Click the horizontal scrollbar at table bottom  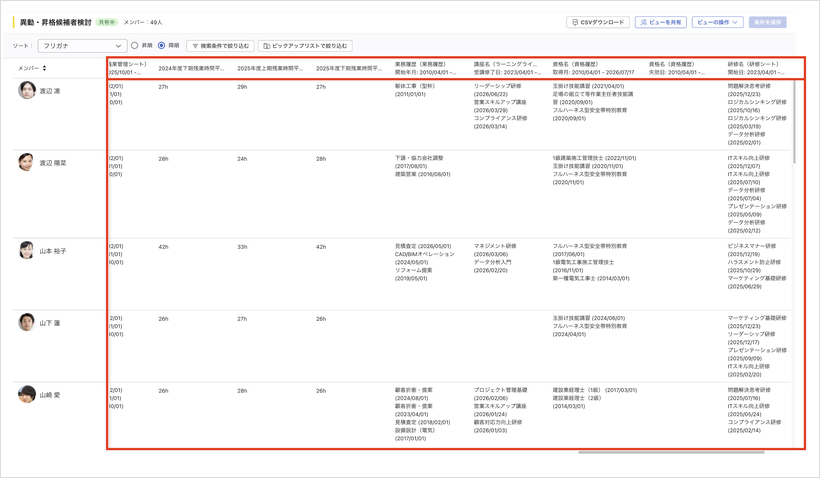coord(671,452)
